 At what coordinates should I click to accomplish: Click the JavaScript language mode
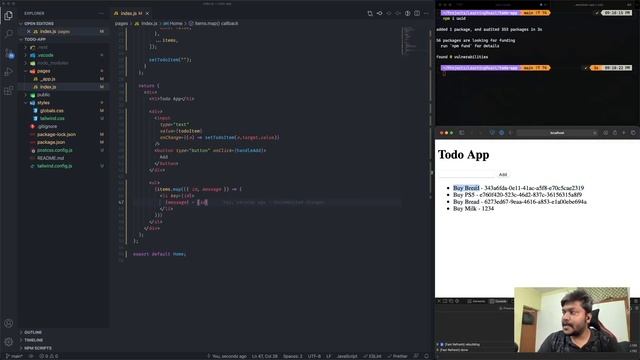[x=347, y=356]
